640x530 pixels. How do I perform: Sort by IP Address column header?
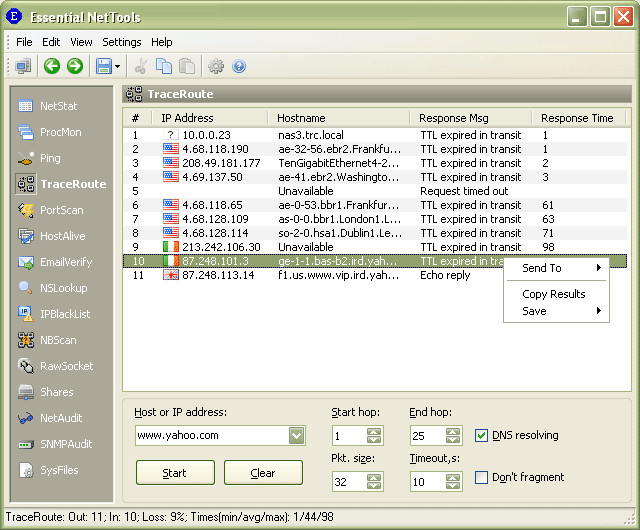[210, 118]
